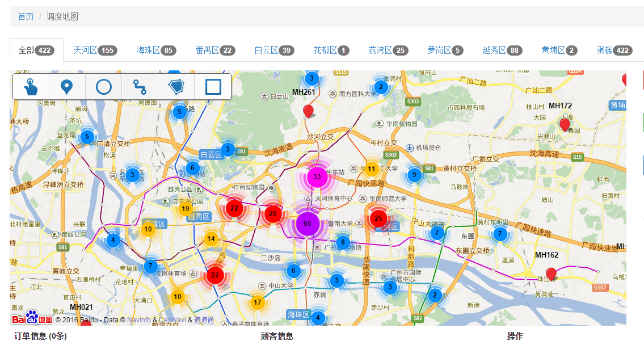Image resolution: width=644 pixels, height=345 pixels.
Task: Click the red cluster marker numbered 25
Action: (378, 218)
